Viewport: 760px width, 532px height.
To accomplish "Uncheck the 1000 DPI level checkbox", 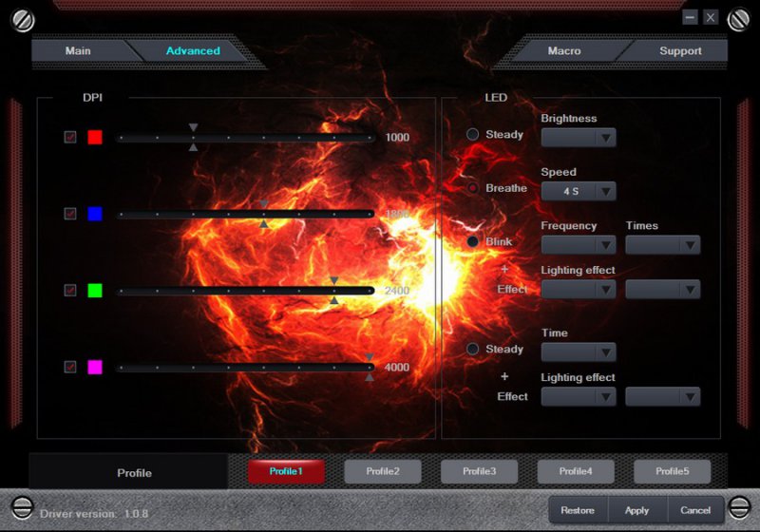I will pyautogui.click(x=70, y=137).
